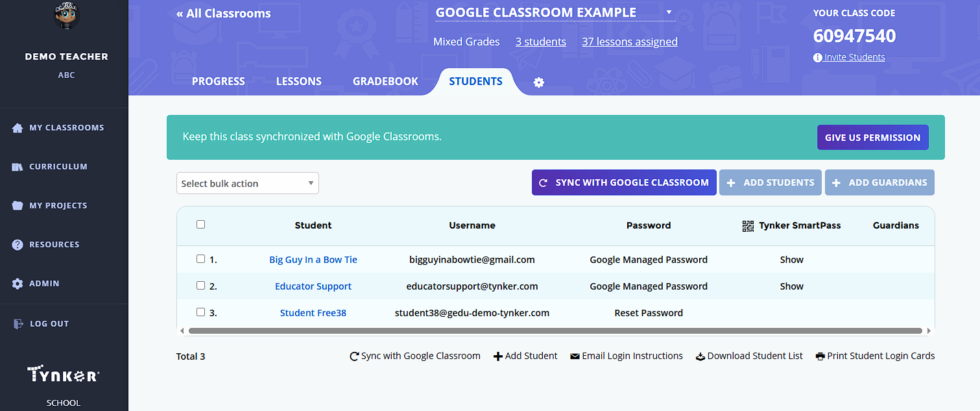Click the table horizontal scrollbar thumb
The height and width of the screenshot is (411, 980).
tap(555, 330)
